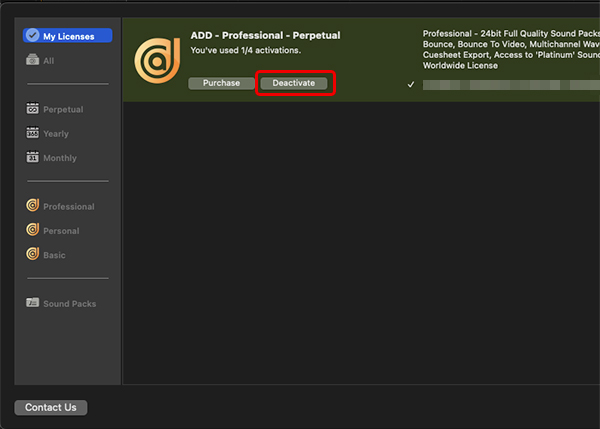Select Basic edition label in sidebar
This screenshot has height=429, width=600.
54,255
